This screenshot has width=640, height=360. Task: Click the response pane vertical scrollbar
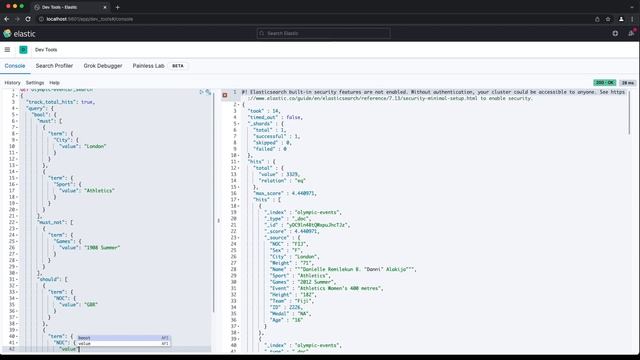tap(629, 113)
